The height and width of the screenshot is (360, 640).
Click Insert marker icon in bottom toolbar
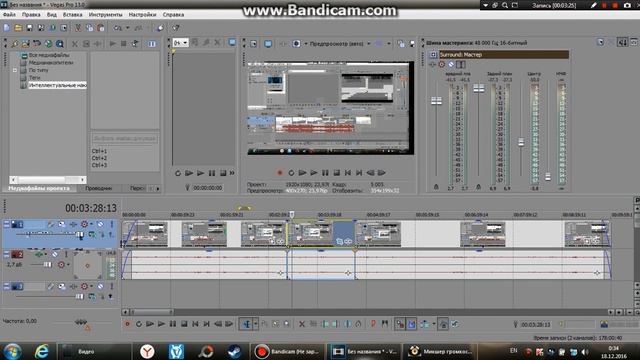(x=373, y=324)
